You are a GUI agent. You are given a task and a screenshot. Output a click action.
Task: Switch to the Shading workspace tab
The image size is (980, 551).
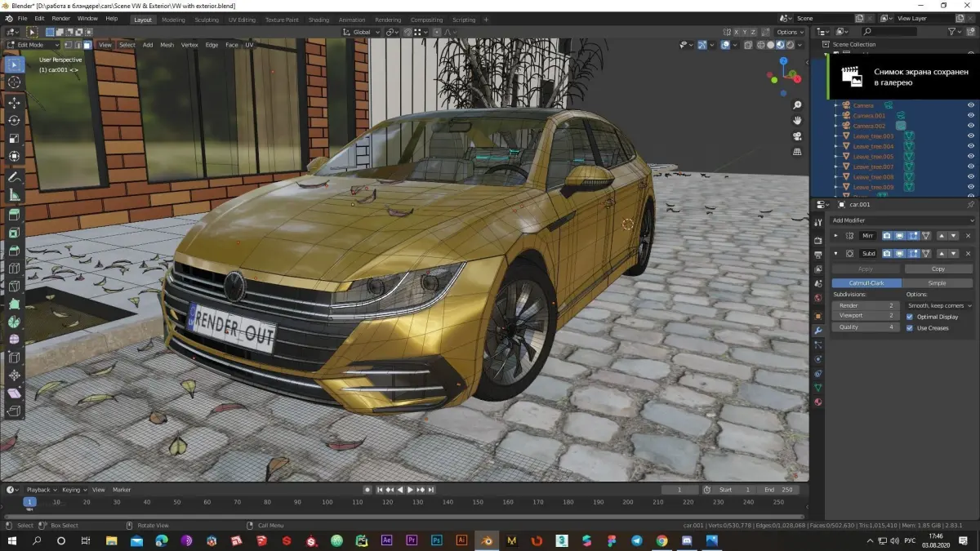click(318, 20)
